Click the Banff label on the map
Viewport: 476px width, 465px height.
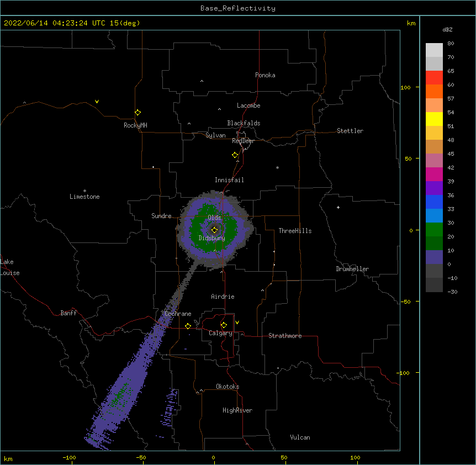coord(68,313)
